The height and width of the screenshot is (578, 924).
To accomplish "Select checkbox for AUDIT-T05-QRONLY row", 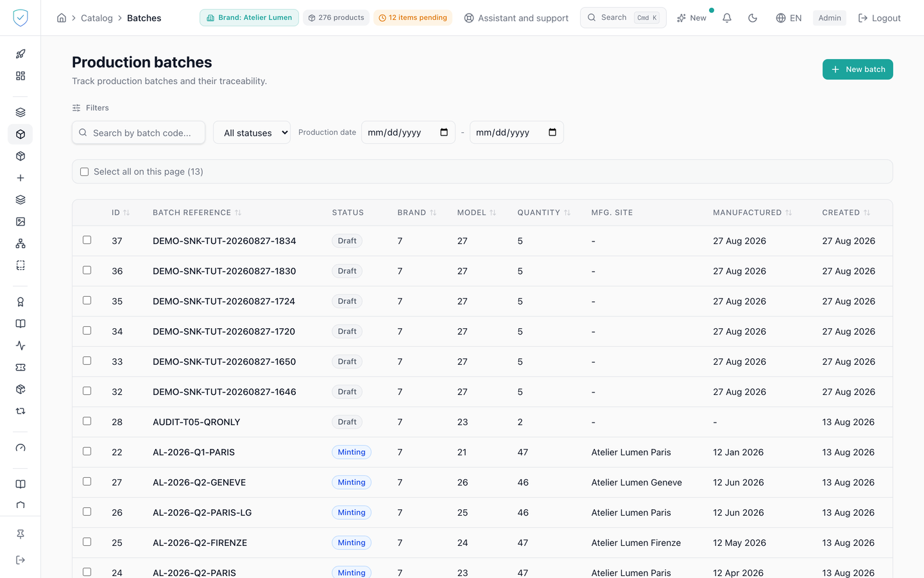I will click(87, 421).
